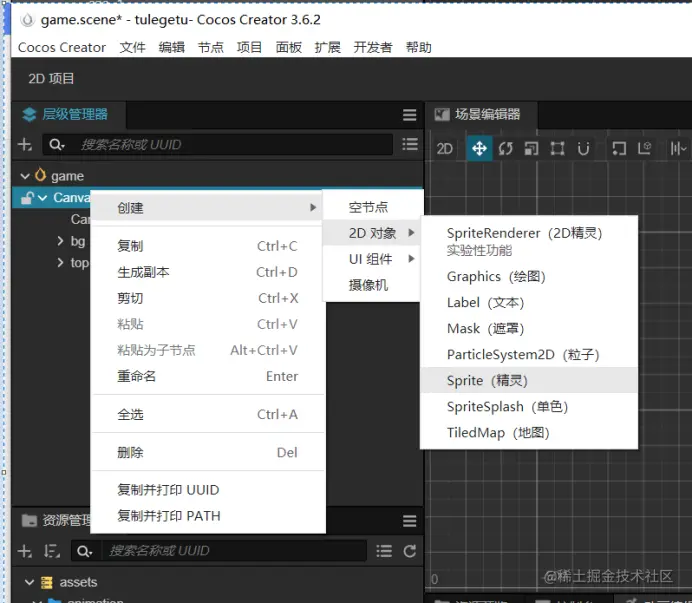Create a camera via 摄像机
692x603 pixels.
371,285
